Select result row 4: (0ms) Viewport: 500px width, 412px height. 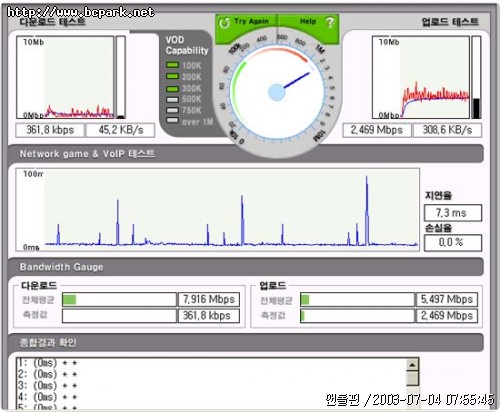coord(47,397)
